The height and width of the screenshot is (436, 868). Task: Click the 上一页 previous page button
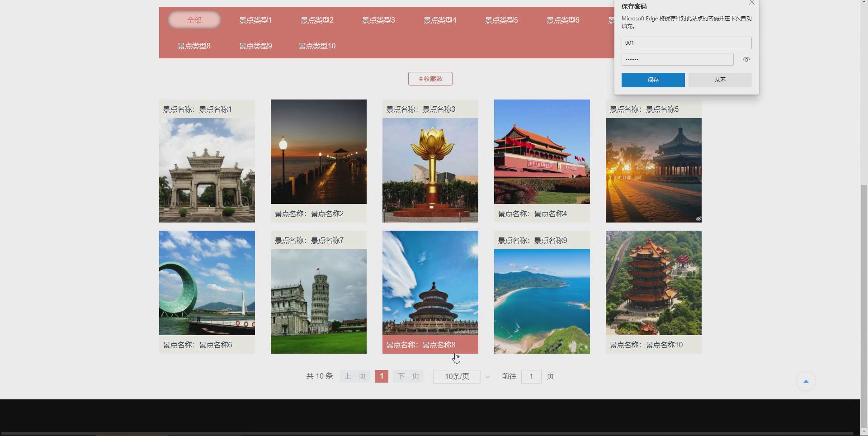[x=354, y=376]
